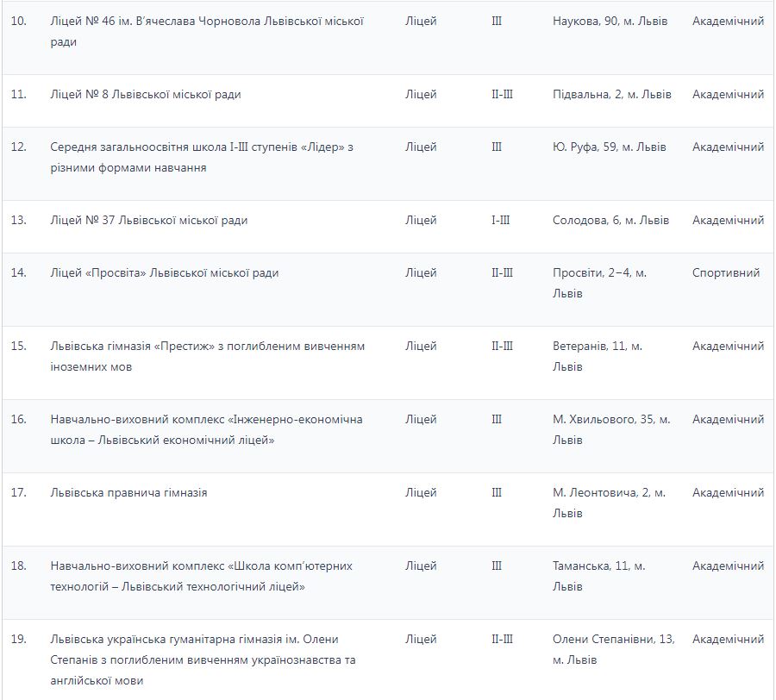
Task: Select the Таманська, 11 address cell
Action: [598, 576]
